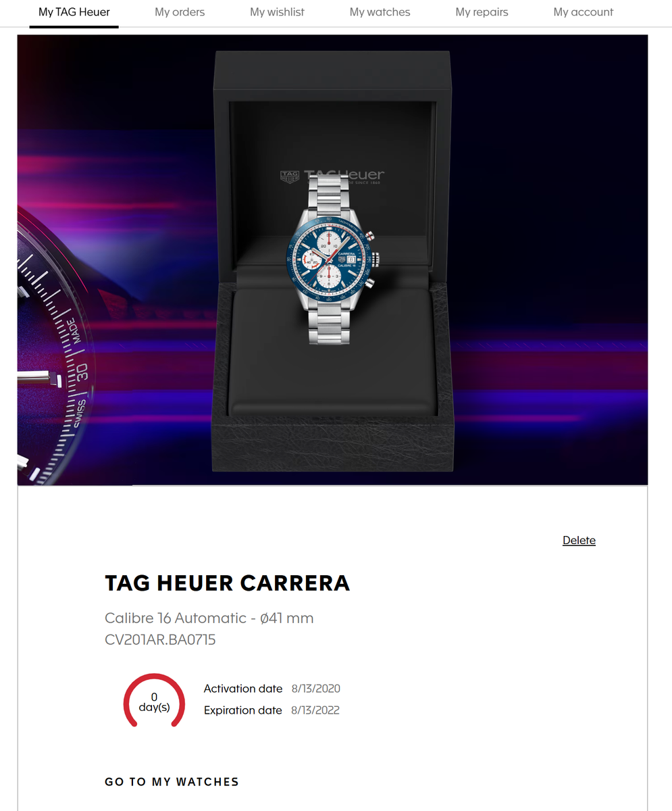672x811 pixels.
Task: Click the TAG HEUER CARRERA heading
Action: pos(228,583)
